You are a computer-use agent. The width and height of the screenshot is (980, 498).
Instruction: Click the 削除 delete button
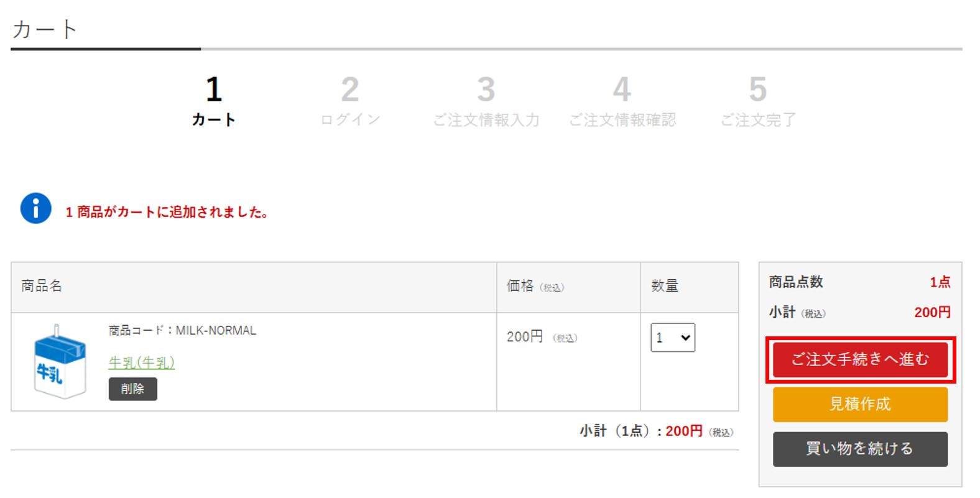click(x=133, y=389)
